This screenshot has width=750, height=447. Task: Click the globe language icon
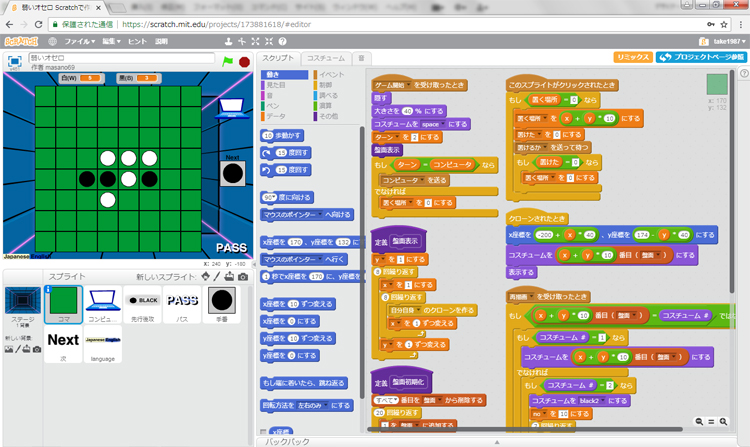[x=52, y=42]
